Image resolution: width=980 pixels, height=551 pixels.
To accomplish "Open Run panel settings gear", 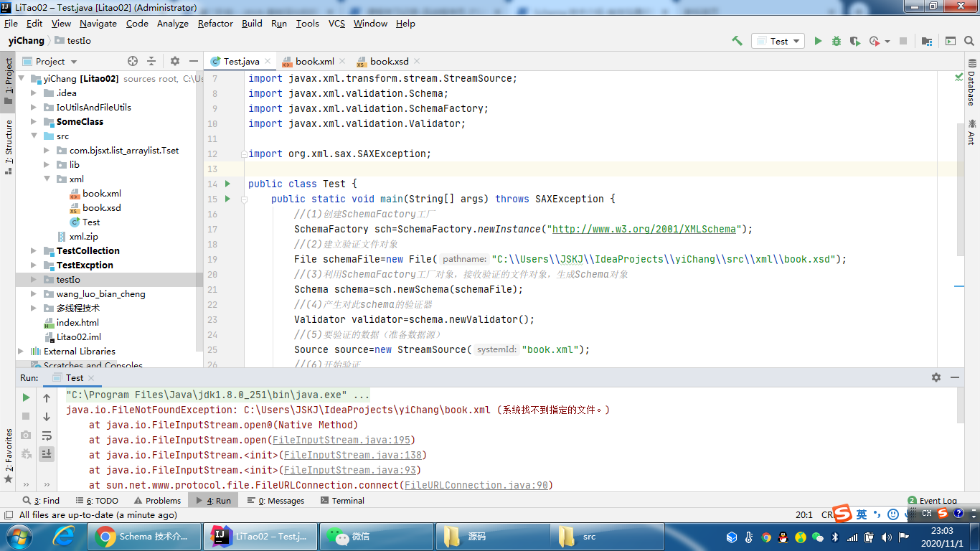I will click(x=936, y=377).
